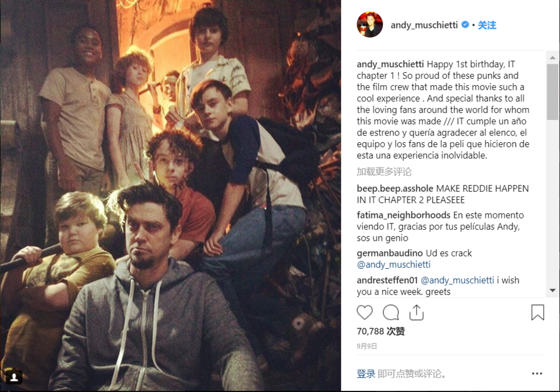560x392 pixels.
Task: Open beep.beep.asshole's profile
Action: click(395, 189)
